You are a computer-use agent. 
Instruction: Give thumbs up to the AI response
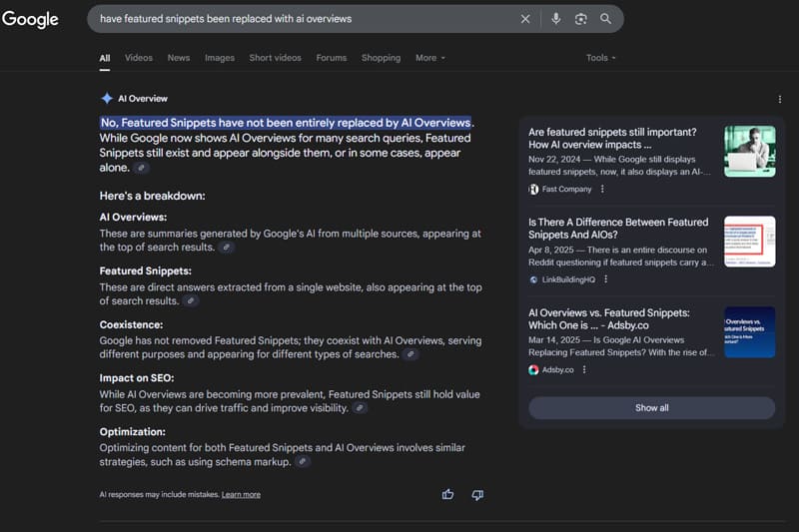pyautogui.click(x=447, y=494)
